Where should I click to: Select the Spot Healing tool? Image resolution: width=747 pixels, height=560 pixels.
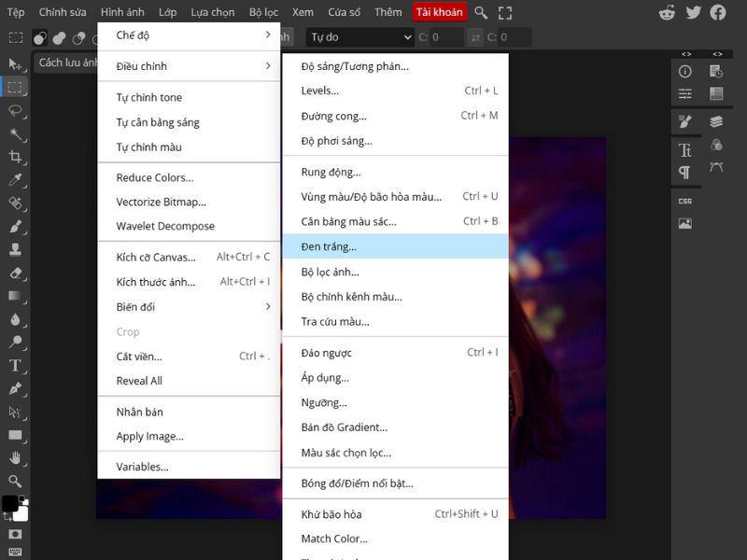pos(15,203)
